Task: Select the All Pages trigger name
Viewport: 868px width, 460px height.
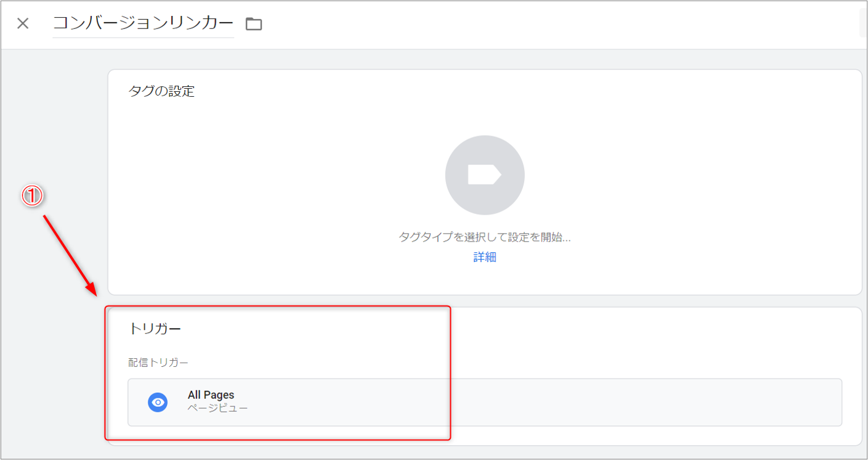Action: (211, 395)
